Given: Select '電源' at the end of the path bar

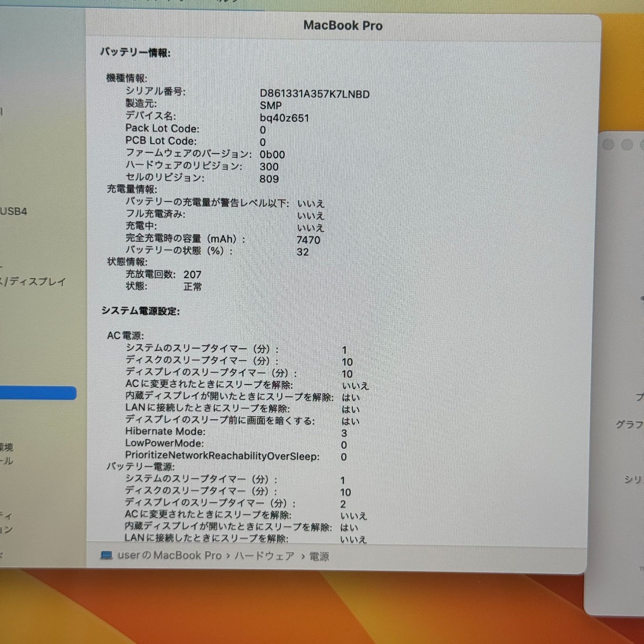Looking at the screenshot, I should pyautogui.click(x=319, y=556).
